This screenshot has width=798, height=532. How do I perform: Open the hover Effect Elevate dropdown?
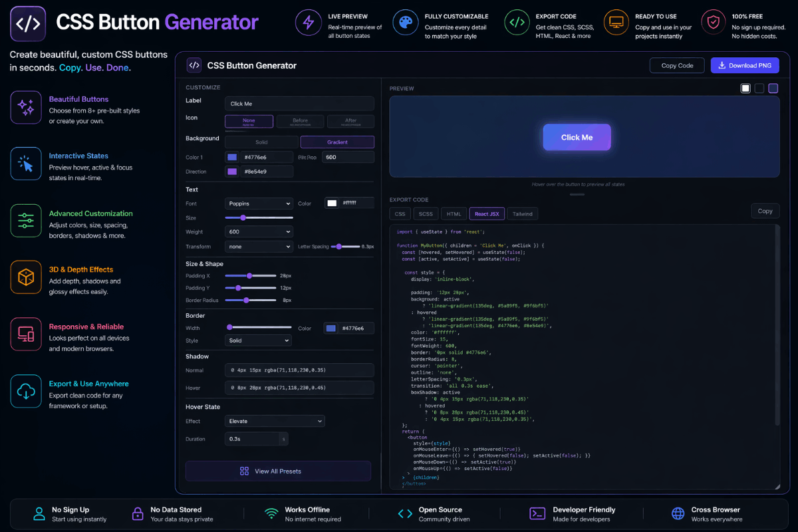(275, 421)
